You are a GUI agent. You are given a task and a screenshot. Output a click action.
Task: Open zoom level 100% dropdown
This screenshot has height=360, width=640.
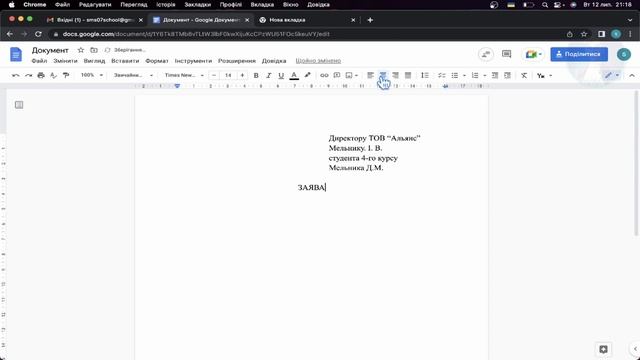pyautogui.click(x=91, y=75)
